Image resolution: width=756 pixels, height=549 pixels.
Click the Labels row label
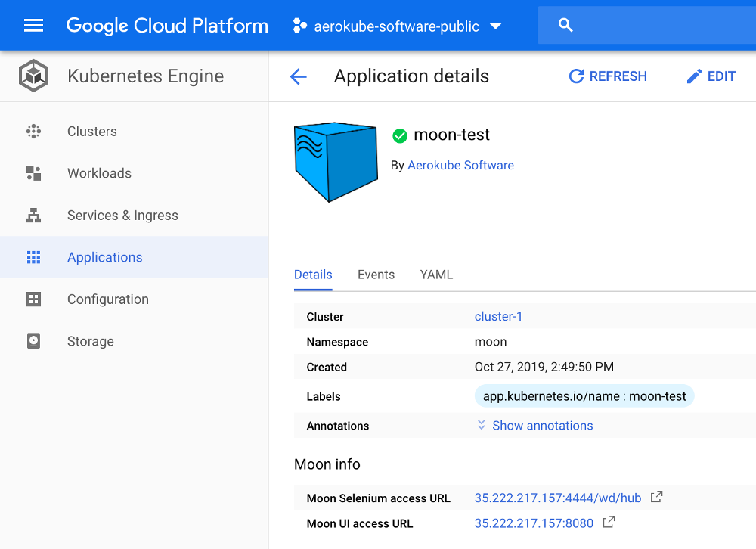(x=324, y=396)
